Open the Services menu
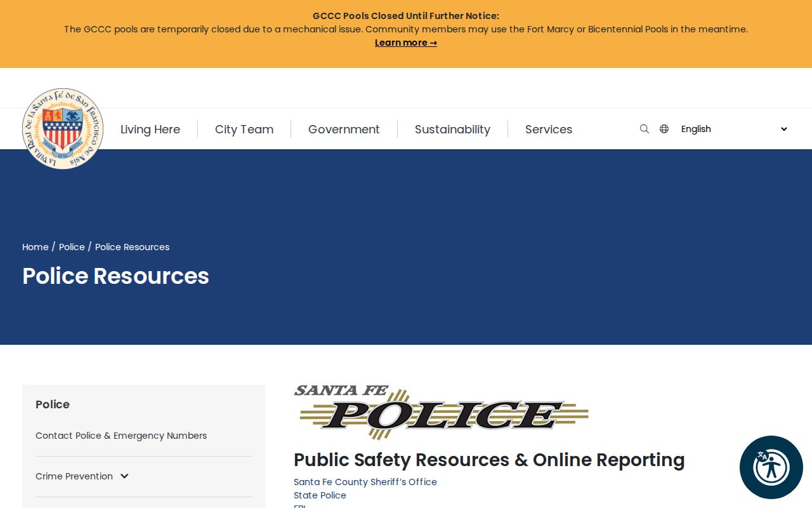Screen dimensions: 812x508 point(549,130)
